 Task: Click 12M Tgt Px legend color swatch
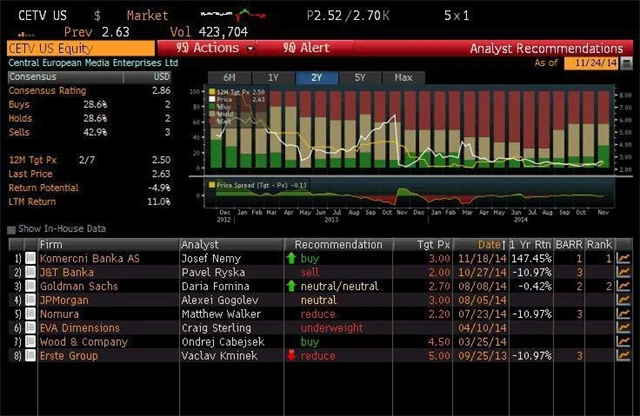(x=213, y=93)
